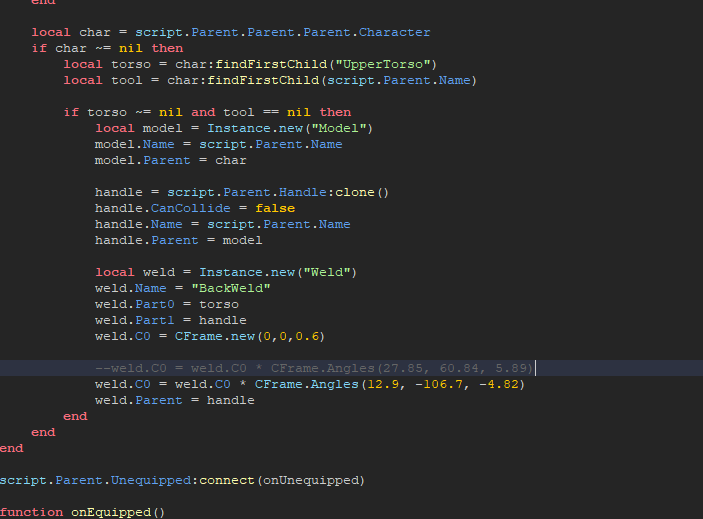Click the commented line with CFrame.Angles(27.85, 60.84, 5.89)
Viewport: 703px width, 519px height.
click(314, 368)
